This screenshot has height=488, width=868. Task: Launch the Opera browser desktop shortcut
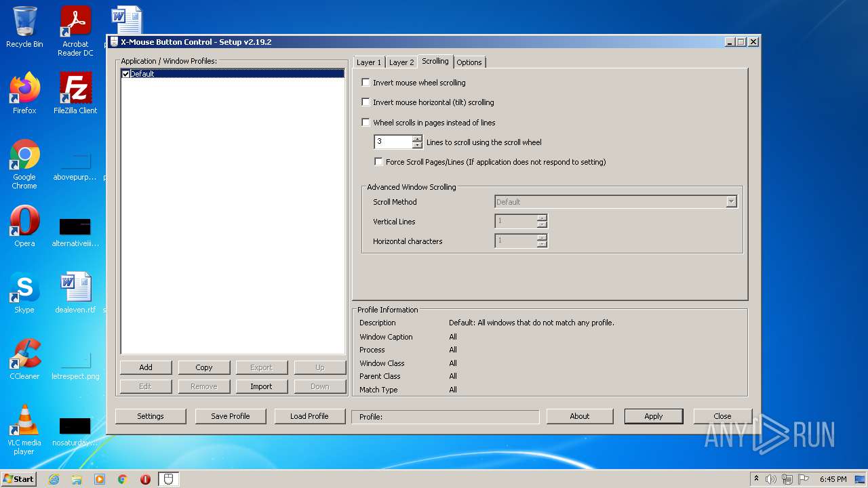(x=24, y=226)
